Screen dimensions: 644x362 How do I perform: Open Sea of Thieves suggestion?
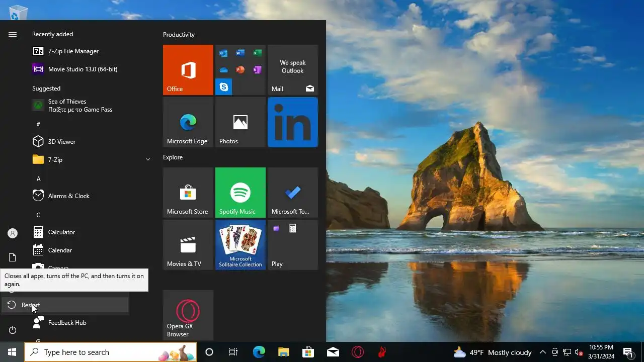(x=91, y=106)
